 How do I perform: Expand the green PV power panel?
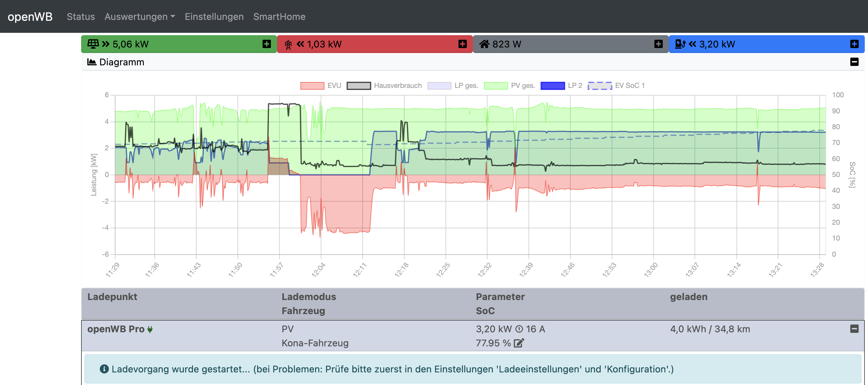point(266,44)
